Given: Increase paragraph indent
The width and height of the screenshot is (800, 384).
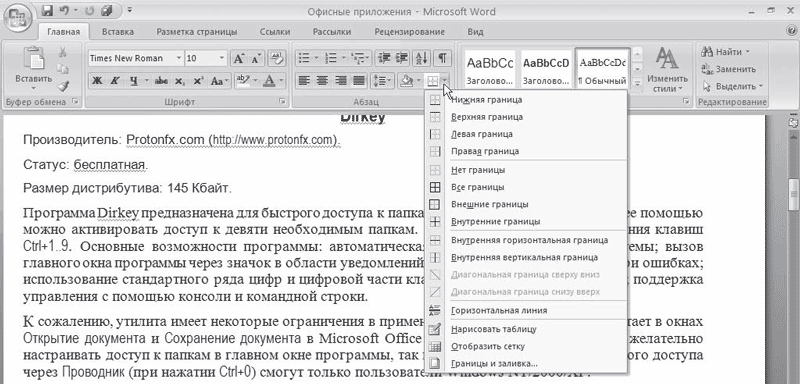Looking at the screenshot, I should pos(403,58).
